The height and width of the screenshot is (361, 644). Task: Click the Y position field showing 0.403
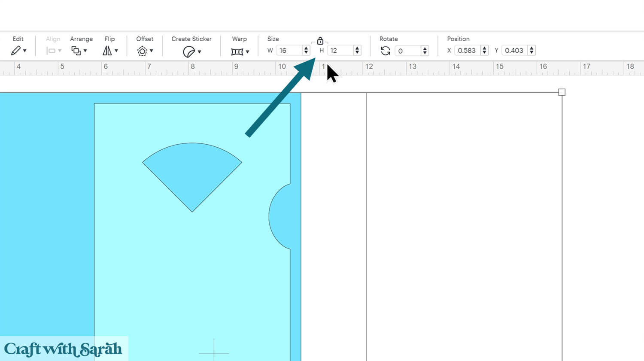click(515, 50)
